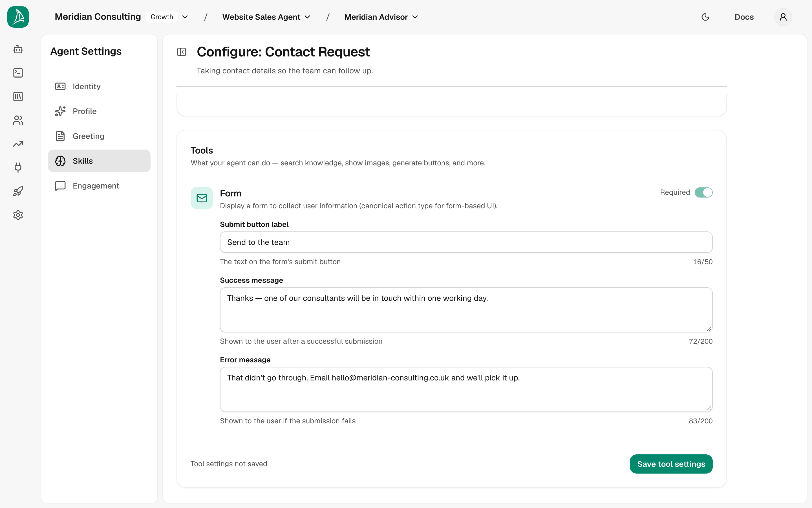Go to Identity settings
The height and width of the screenshot is (508, 812).
[99, 86]
